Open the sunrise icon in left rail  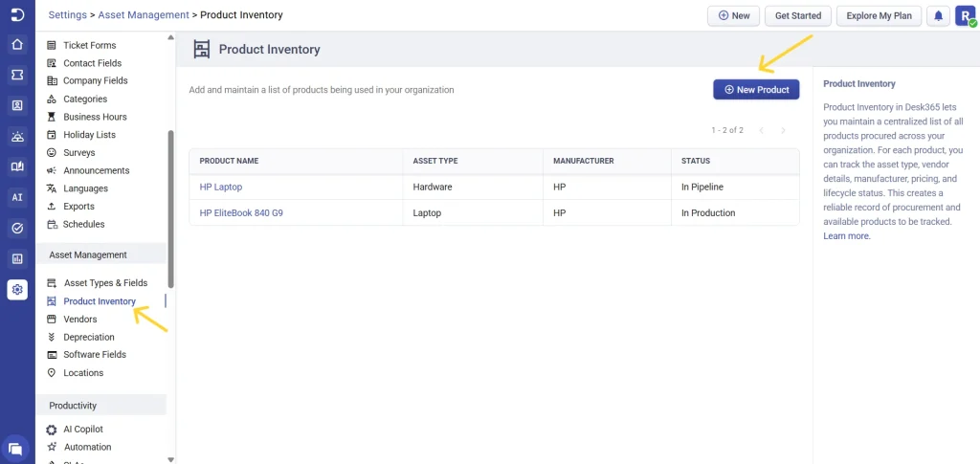[x=17, y=136]
